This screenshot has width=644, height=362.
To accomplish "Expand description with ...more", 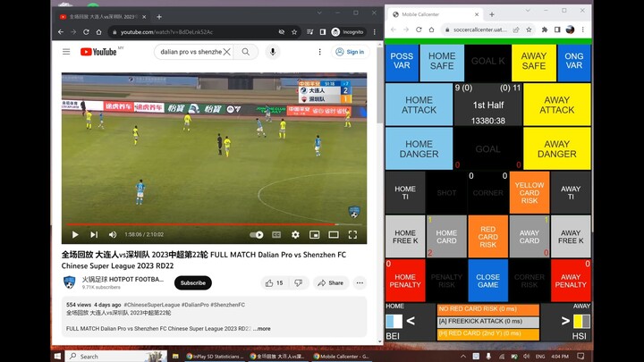I will tap(261, 329).
